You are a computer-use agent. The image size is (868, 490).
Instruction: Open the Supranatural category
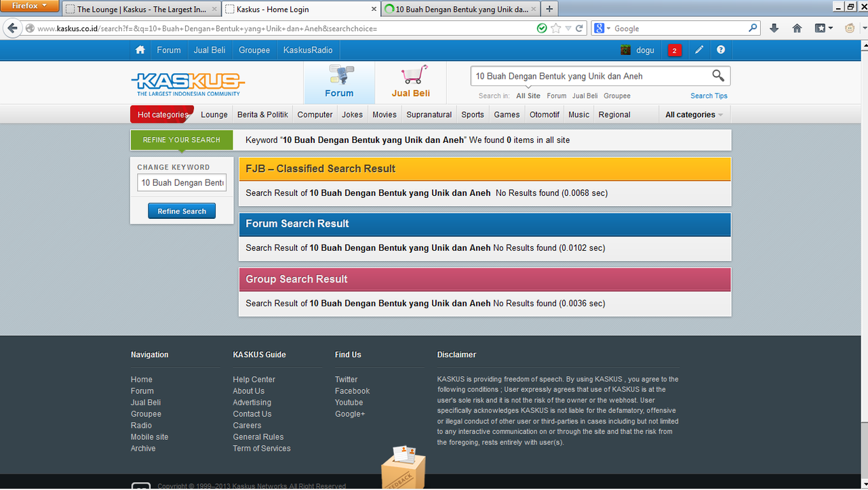tap(429, 115)
